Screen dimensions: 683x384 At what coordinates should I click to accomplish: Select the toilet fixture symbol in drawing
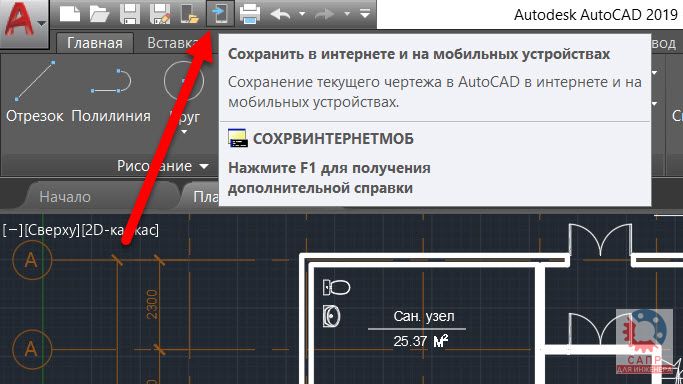(x=336, y=287)
